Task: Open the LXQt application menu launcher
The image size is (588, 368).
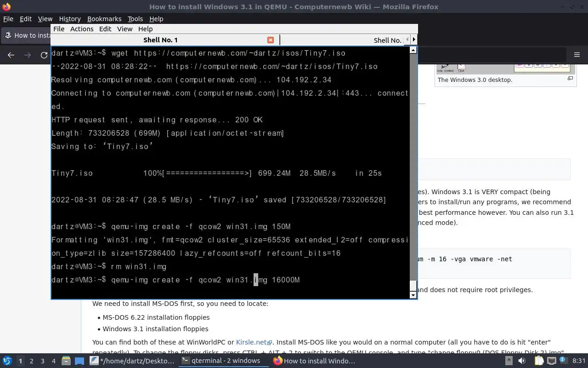Action: (x=7, y=361)
